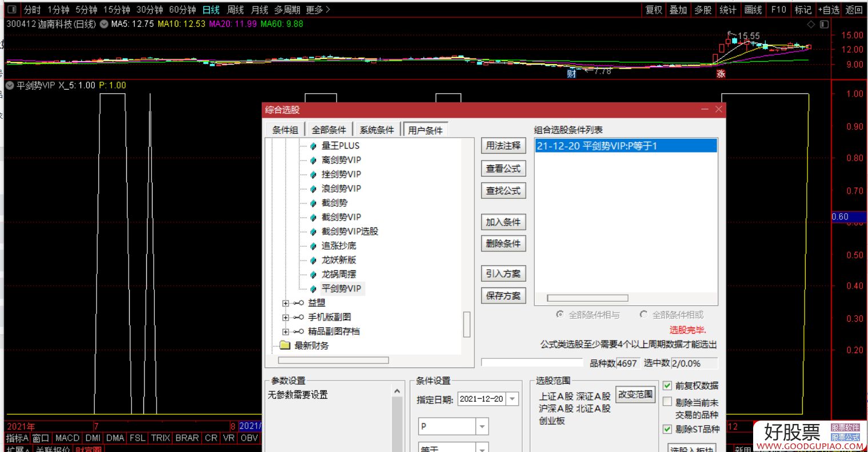Click the 保存方案 button
Screen dimensions: 868x452
point(503,295)
